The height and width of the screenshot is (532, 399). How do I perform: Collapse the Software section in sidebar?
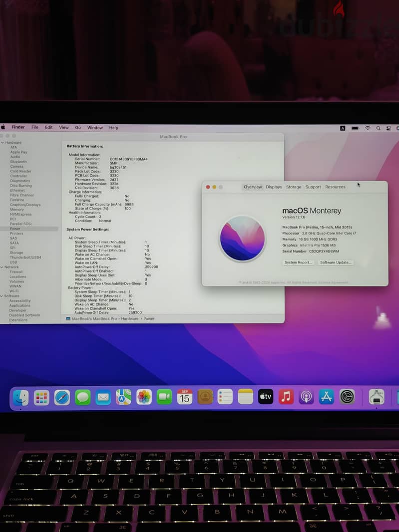click(x=1, y=296)
